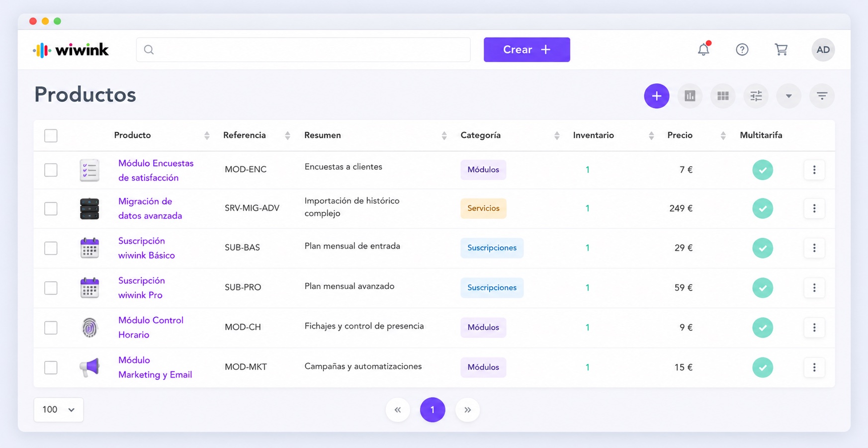
Task: Open the filter lines icon
Action: point(822,96)
